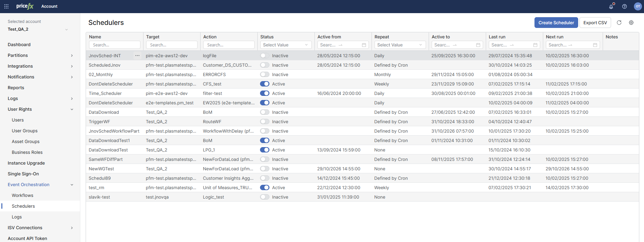
Task: Open the Status filter dropdown
Action: 286,45
